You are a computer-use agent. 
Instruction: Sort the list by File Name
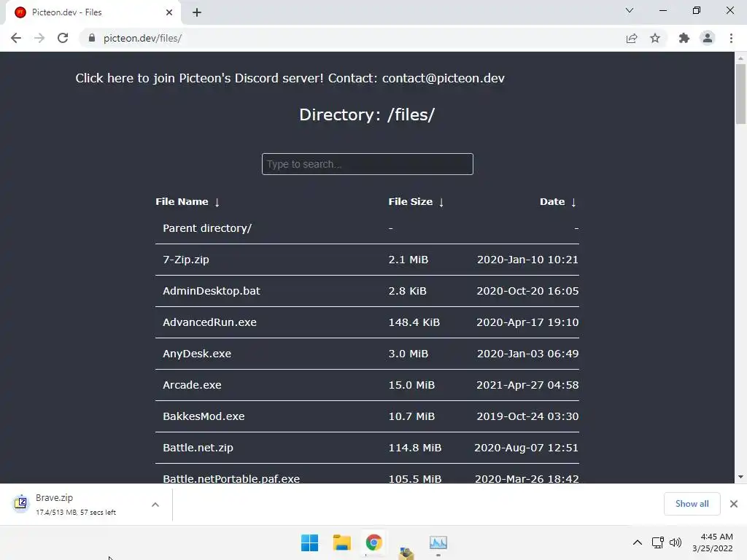pyautogui.click(x=187, y=202)
